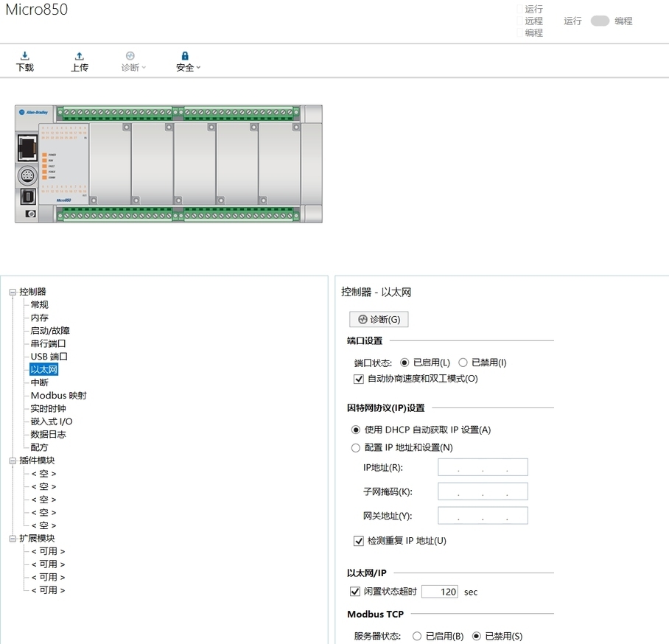Open the 实时时钟 tree item
Screen dimensions: 669x644
48,408
